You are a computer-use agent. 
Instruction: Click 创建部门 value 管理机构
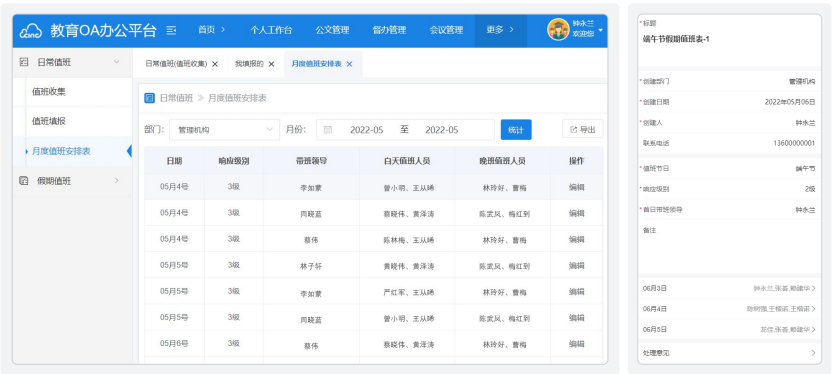coord(802,82)
